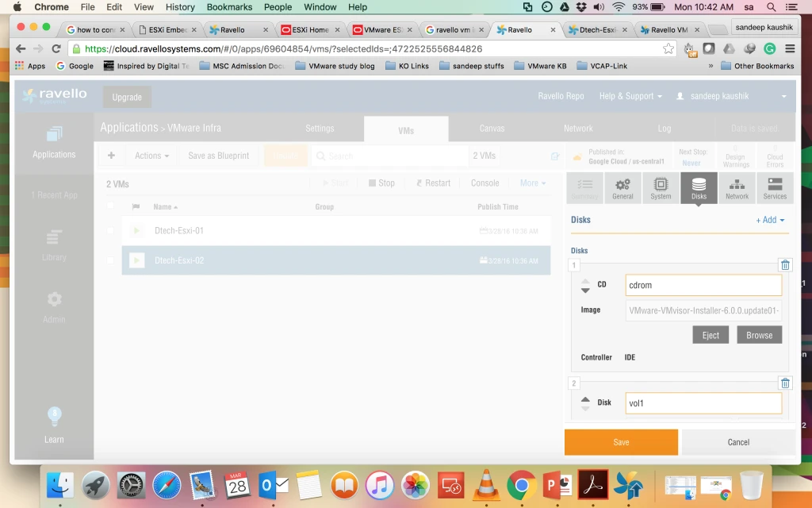Viewport: 812px width, 508px height.
Task: Click the play icon for Dtech-Esxi-01
Action: tap(136, 231)
